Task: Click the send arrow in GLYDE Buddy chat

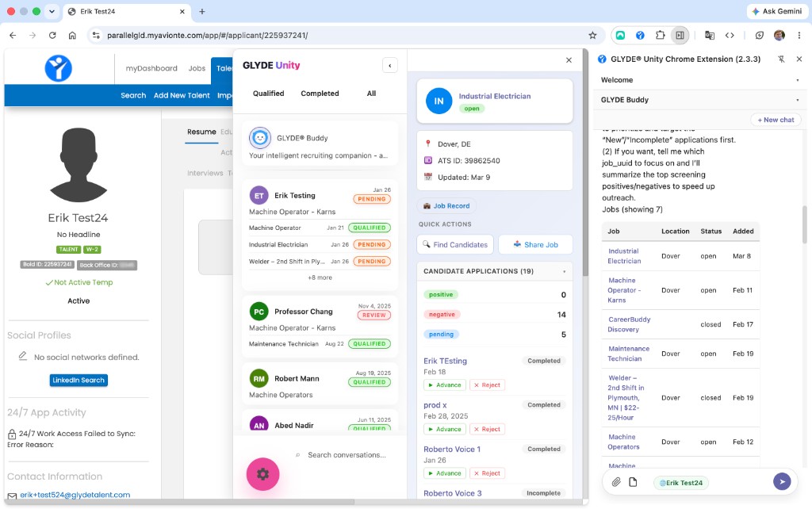Action: coord(782,481)
